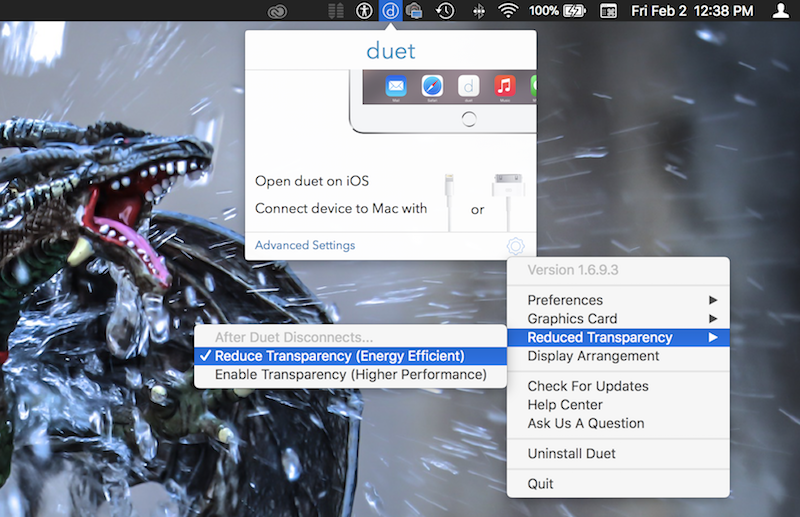Choose Check For Updates
800x517 pixels.
[x=618, y=386]
